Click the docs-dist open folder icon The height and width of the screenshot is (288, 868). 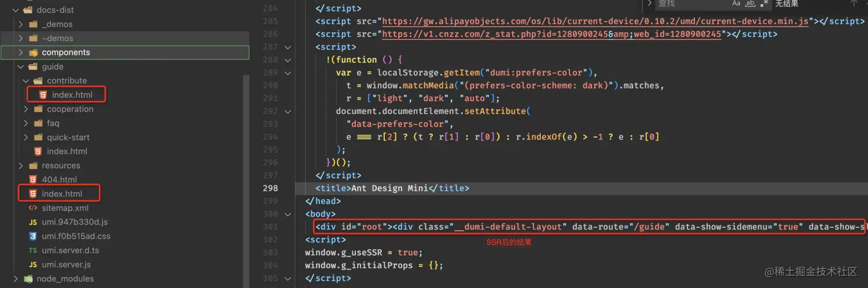[x=28, y=10]
